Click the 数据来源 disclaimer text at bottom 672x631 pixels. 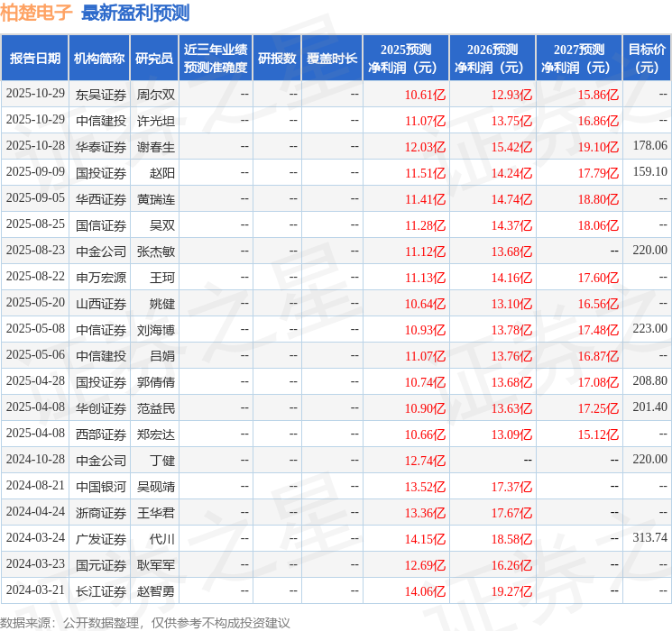pyautogui.click(x=145, y=622)
